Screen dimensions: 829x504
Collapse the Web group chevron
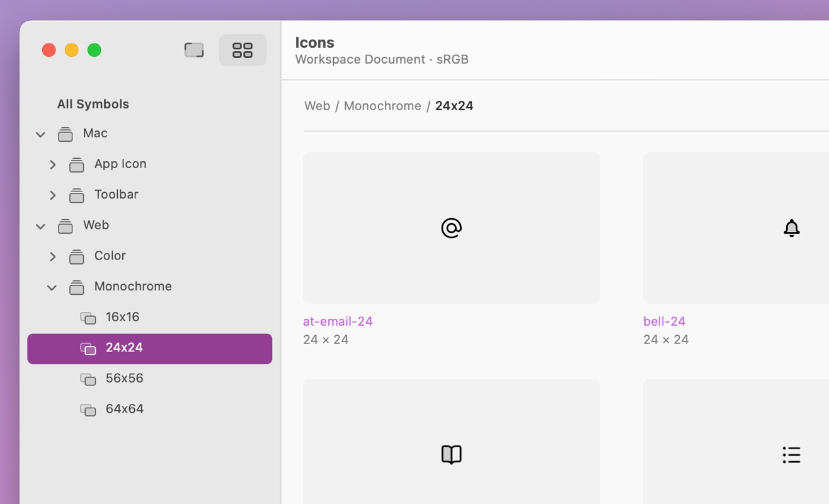40,226
